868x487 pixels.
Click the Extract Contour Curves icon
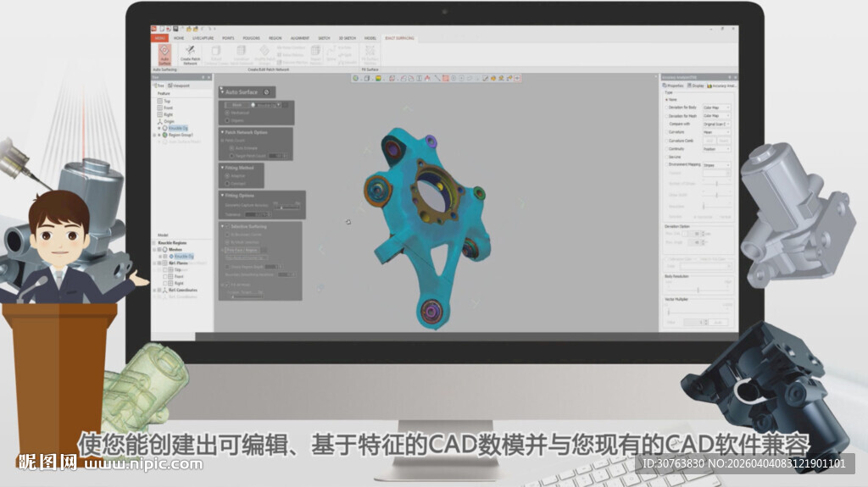tap(216, 54)
